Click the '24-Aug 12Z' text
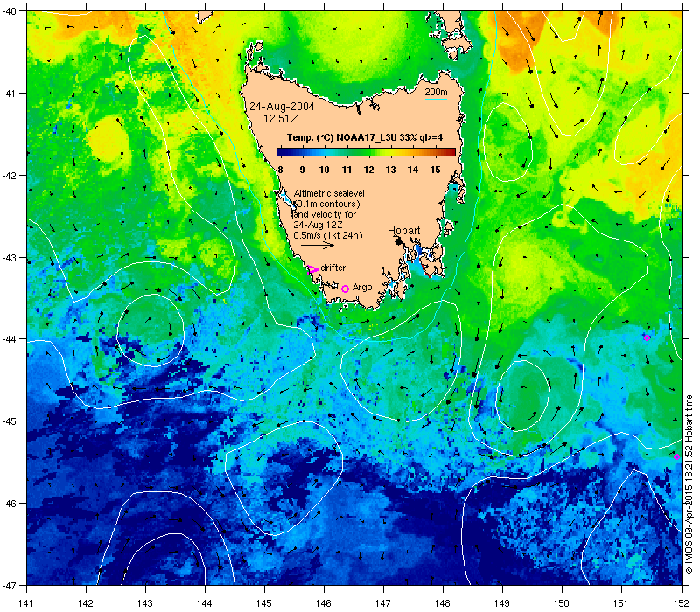Viewport: 700px width, 612px height. tap(318, 225)
